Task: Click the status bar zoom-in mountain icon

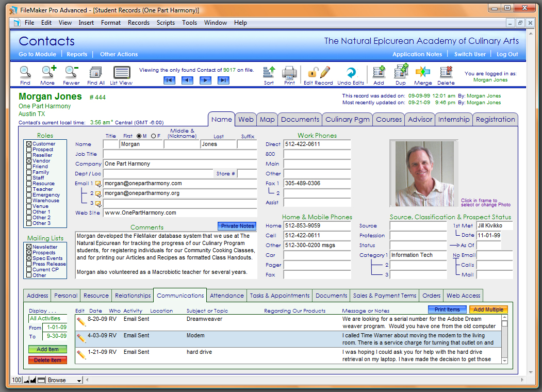Action: pyautogui.click(x=33, y=380)
